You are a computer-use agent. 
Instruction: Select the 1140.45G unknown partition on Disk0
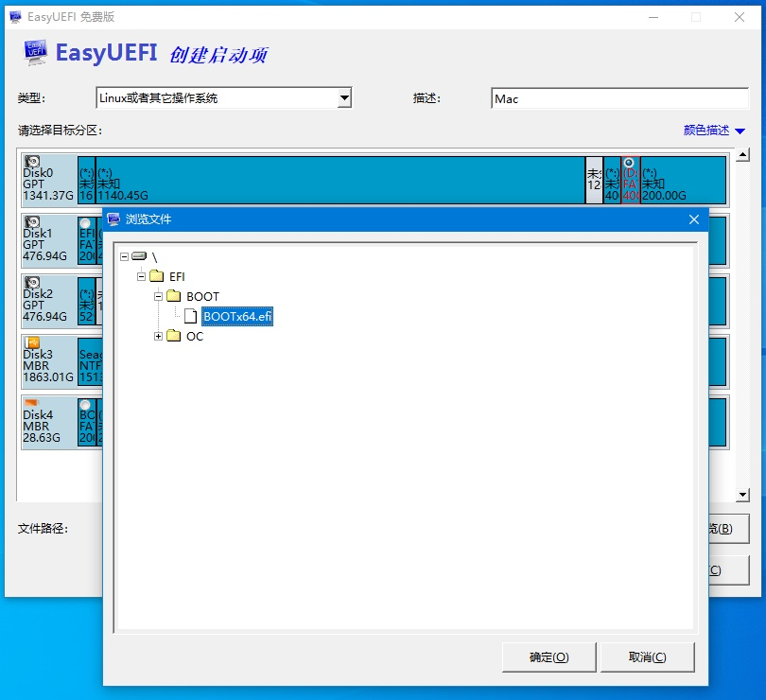coord(340,180)
